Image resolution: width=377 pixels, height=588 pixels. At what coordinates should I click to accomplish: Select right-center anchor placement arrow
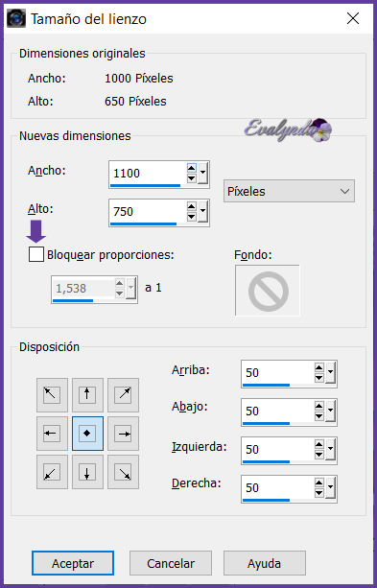coord(123,434)
